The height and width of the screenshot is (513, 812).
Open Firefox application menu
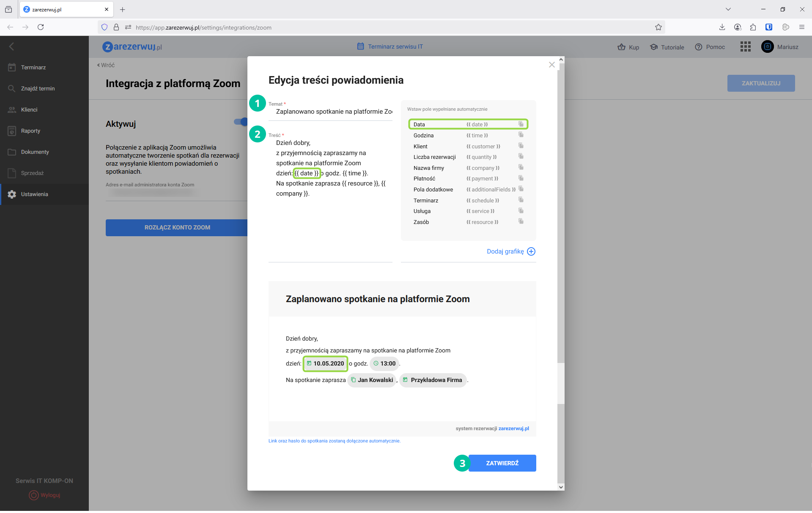click(801, 27)
